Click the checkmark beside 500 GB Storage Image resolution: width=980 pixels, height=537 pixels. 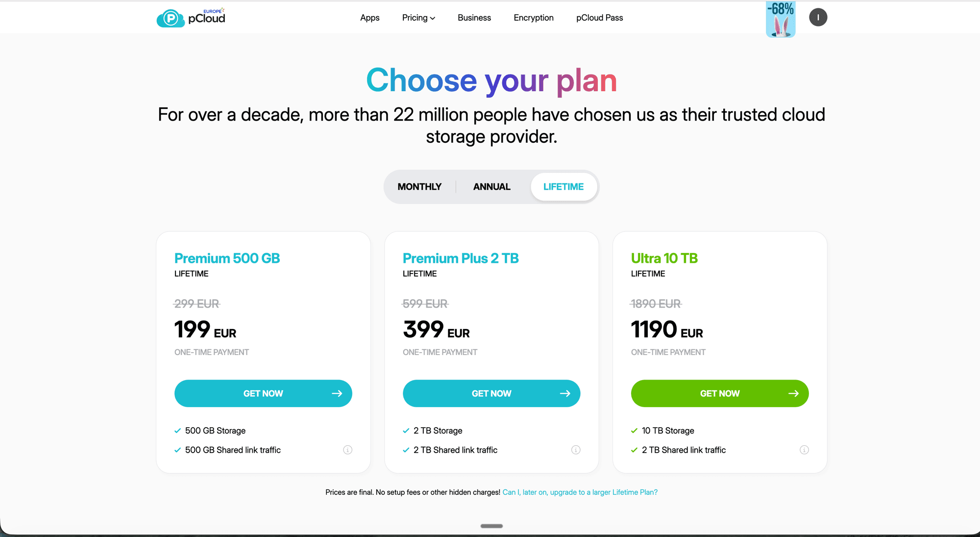pos(177,431)
